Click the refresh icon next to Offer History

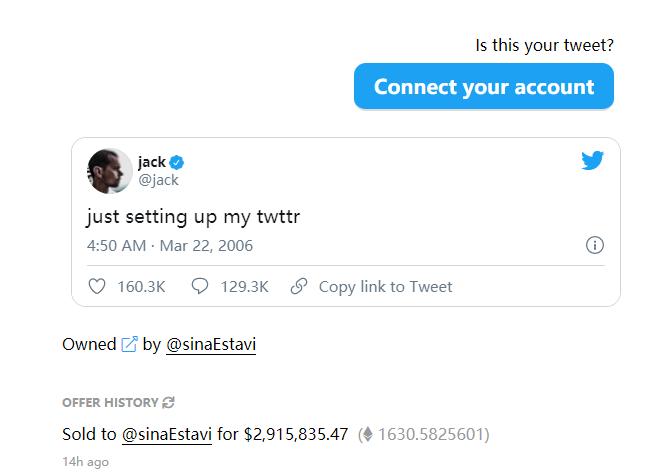tap(169, 402)
